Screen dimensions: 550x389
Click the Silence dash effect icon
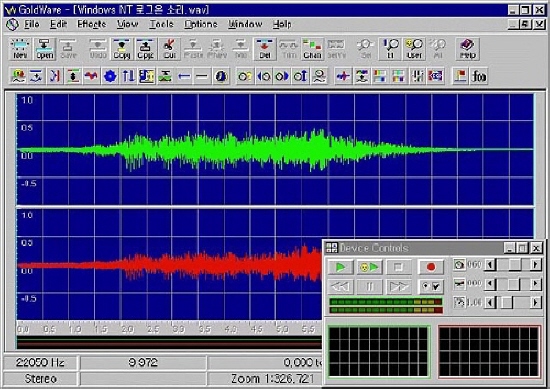point(202,76)
